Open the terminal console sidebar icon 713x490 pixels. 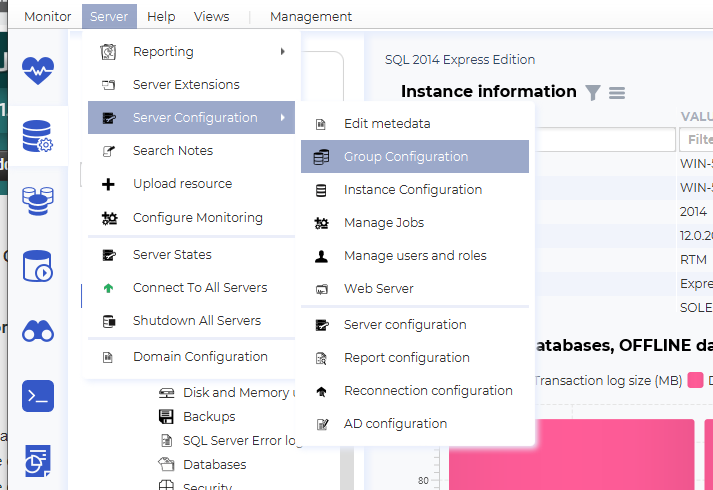(x=38, y=396)
